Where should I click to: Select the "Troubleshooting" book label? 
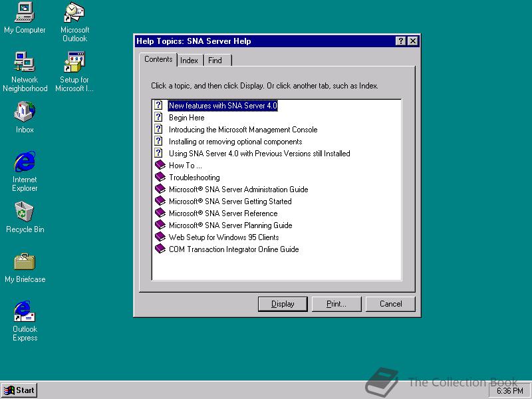(x=194, y=178)
